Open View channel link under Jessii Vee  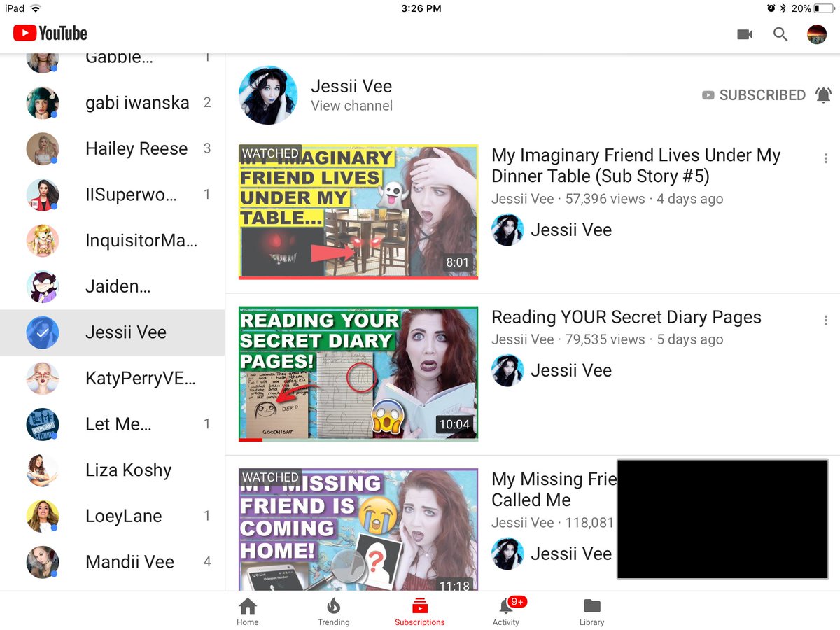(351, 106)
